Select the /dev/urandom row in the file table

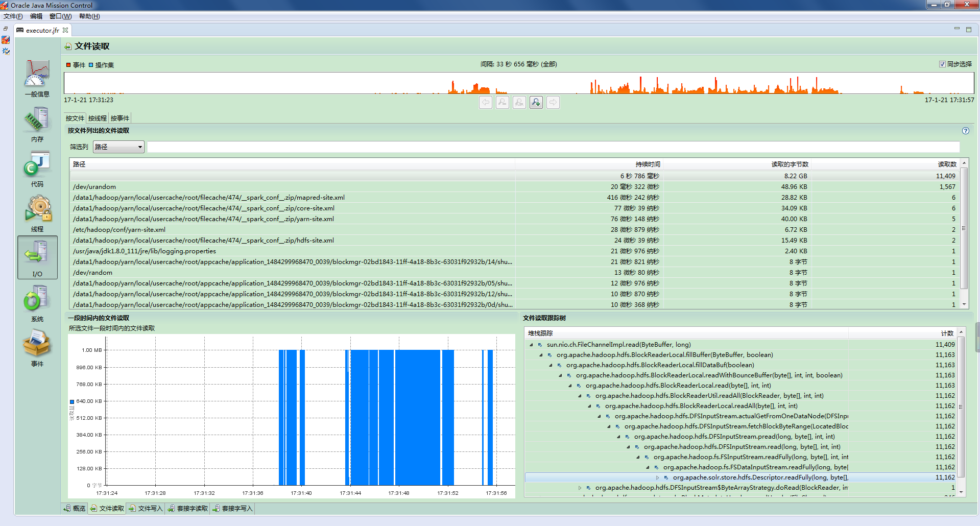[94, 187]
